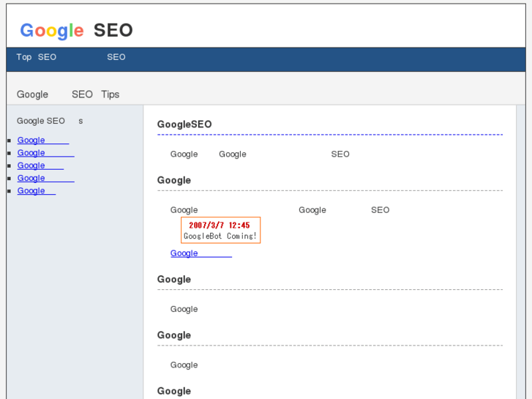Open the rightmost SEO navigation bar item
Viewport: 532px width, 399px height.
pos(116,57)
